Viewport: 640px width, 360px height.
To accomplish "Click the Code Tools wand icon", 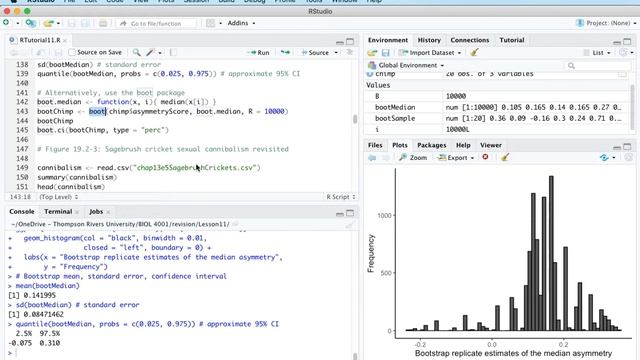I will coord(151,52).
